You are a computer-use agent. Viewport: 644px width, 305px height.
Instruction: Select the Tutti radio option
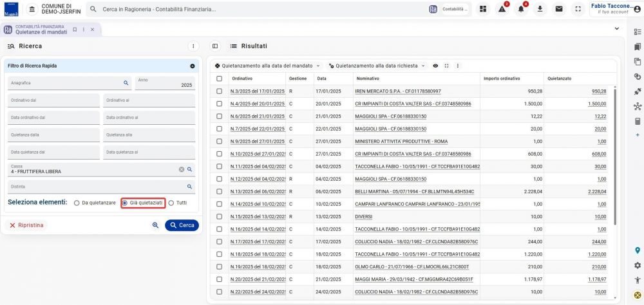click(171, 203)
